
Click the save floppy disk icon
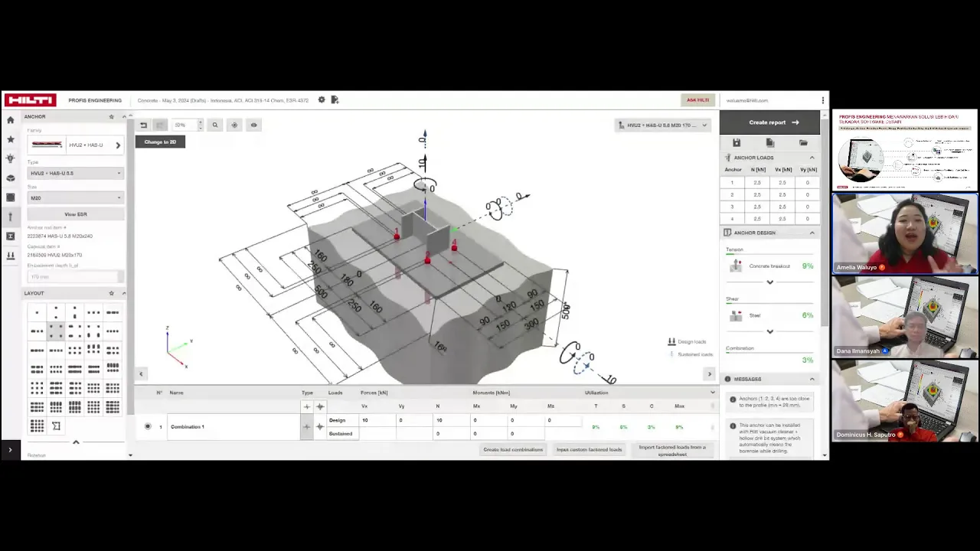tap(737, 143)
